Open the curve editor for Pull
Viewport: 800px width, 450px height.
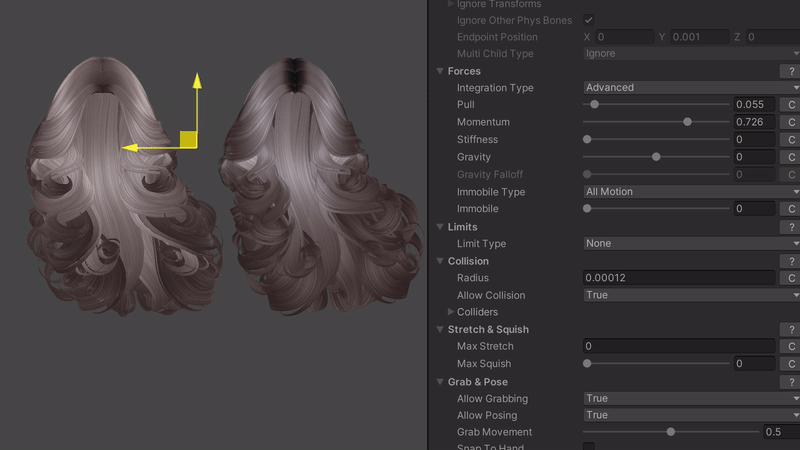[791, 105]
